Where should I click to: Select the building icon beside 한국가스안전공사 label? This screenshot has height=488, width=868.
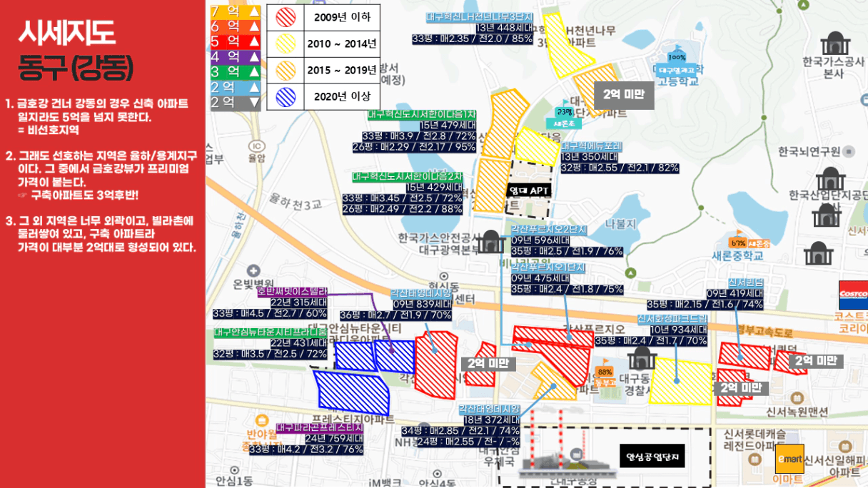[490, 241]
